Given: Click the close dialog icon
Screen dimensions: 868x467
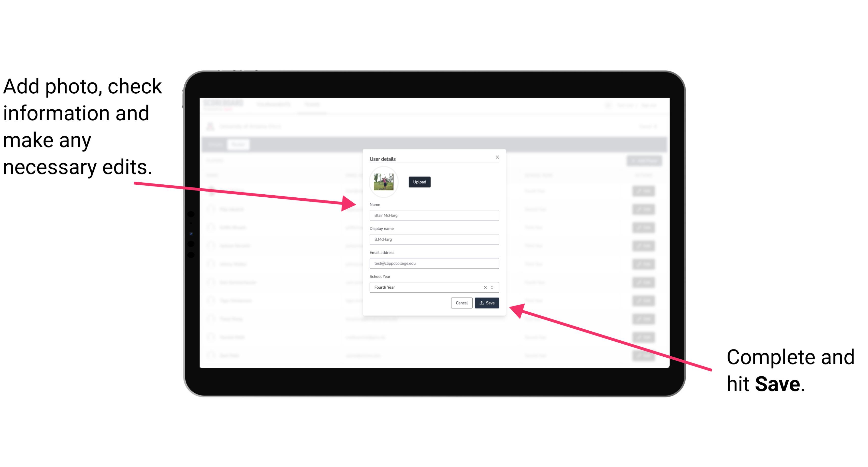Looking at the screenshot, I should [498, 157].
